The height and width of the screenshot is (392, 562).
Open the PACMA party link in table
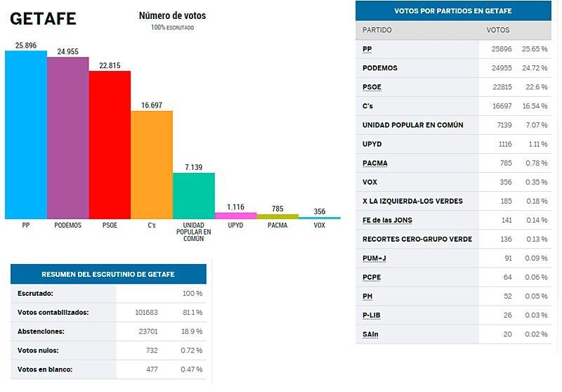pos(375,163)
